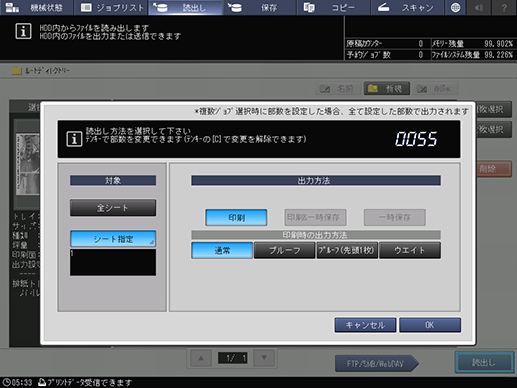Select シート指定 sheet specification option

pos(113,239)
